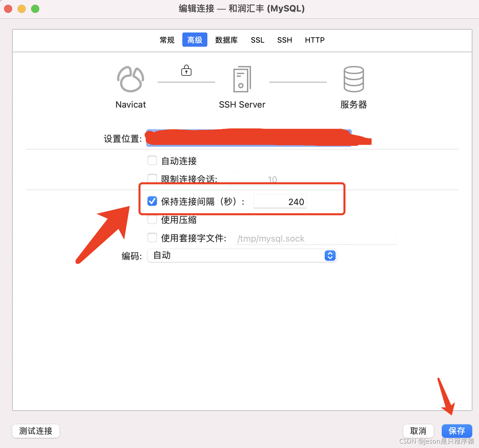Viewport: 479px width, 448px height.
Task: Click the 服务器 label text
Action: pos(354,105)
